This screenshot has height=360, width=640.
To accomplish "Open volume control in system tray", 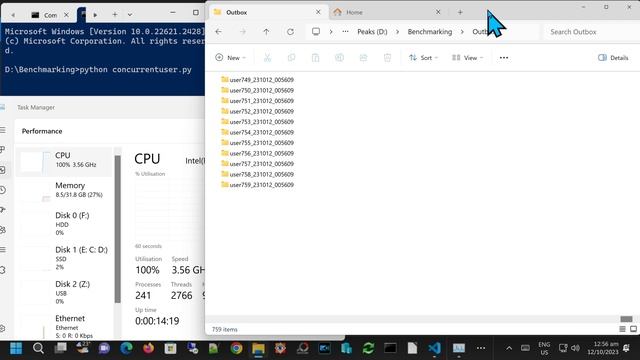I will click(x=576, y=348).
